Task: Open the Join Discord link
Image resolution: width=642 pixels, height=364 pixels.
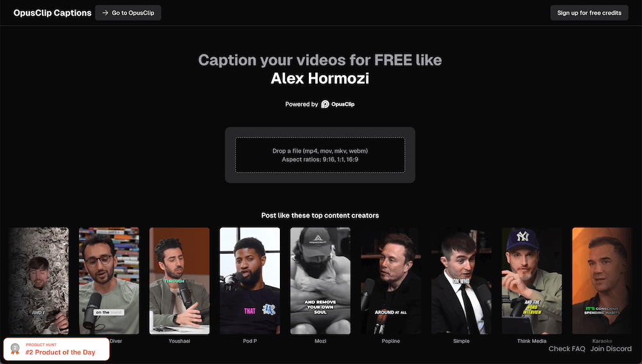Action: (x=611, y=349)
